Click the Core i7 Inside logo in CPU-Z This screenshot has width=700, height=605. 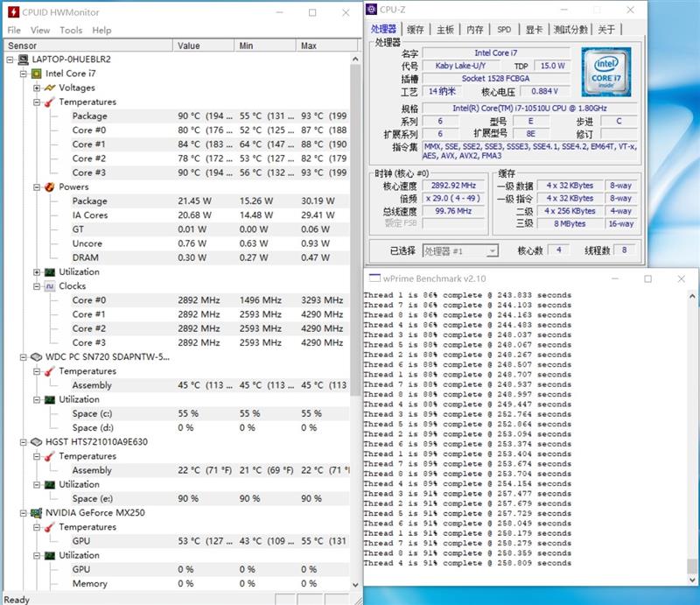605,73
